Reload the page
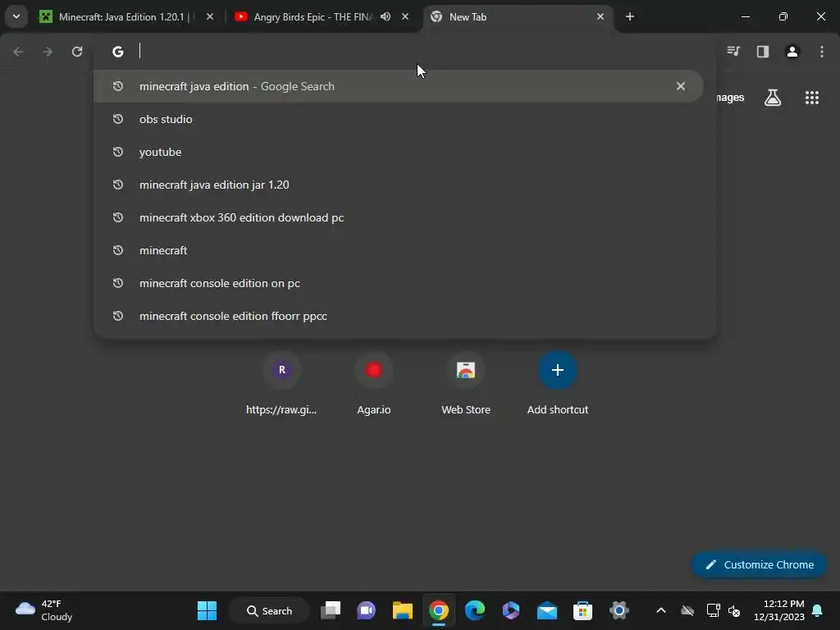The image size is (840, 630). click(x=77, y=52)
